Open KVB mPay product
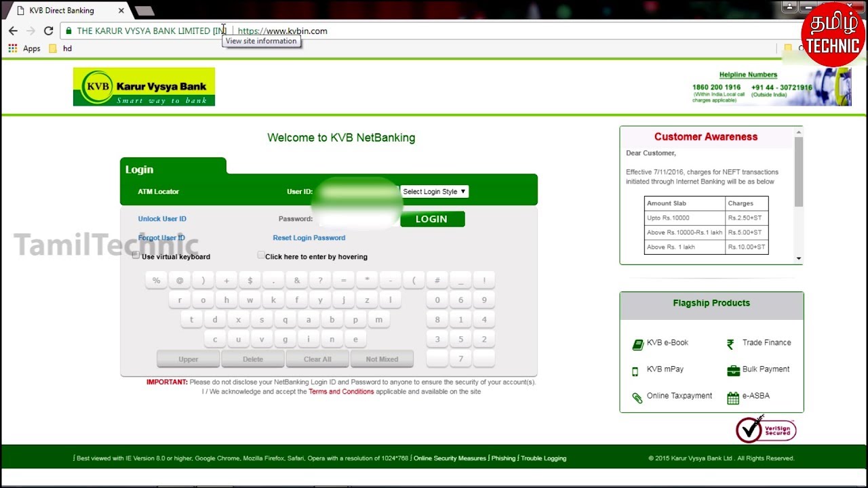Image resolution: width=868 pixels, height=488 pixels. click(x=657, y=369)
